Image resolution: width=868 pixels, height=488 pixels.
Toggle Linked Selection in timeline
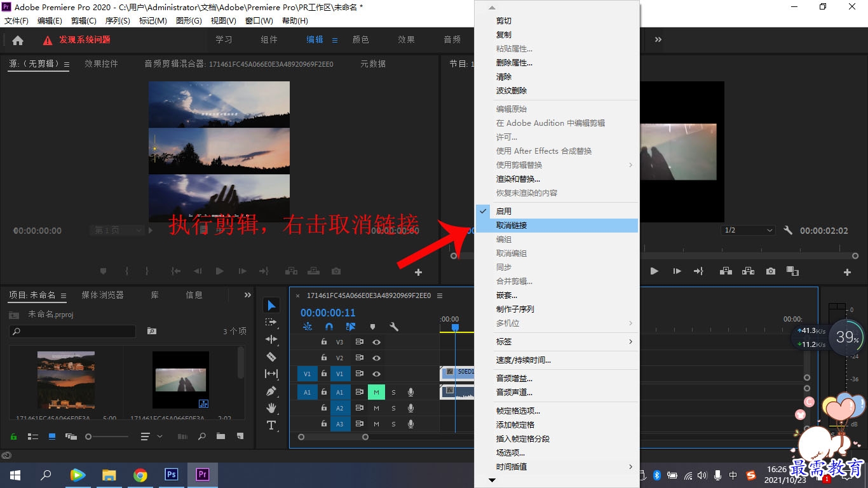[x=351, y=327]
